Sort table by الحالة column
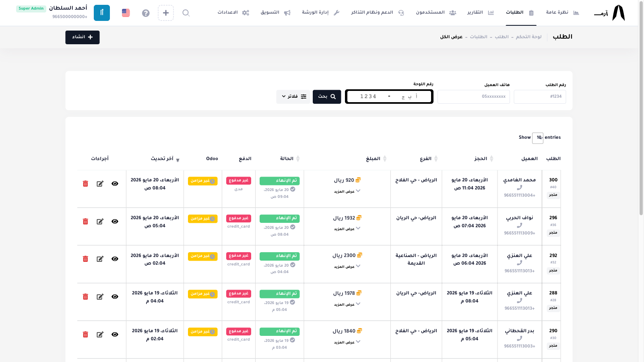644x362 pixels. click(290, 159)
